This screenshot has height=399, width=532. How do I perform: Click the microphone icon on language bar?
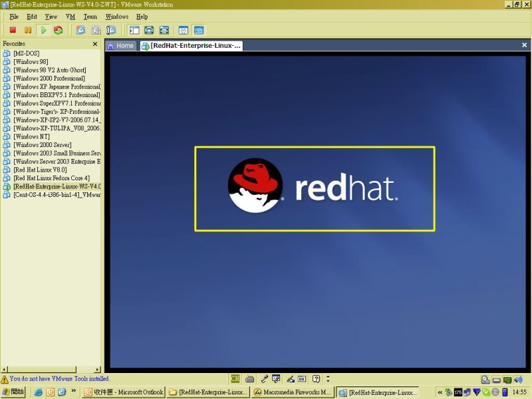tap(264, 378)
